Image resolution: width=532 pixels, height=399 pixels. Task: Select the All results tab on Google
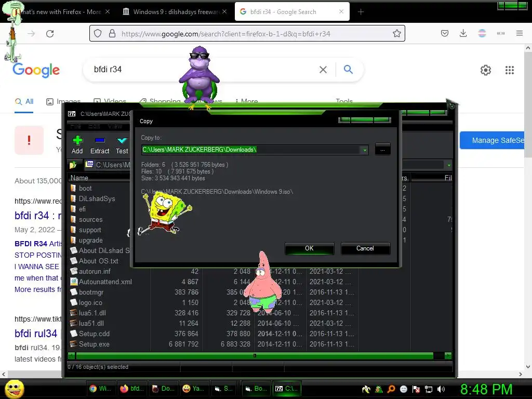pyautogui.click(x=24, y=101)
